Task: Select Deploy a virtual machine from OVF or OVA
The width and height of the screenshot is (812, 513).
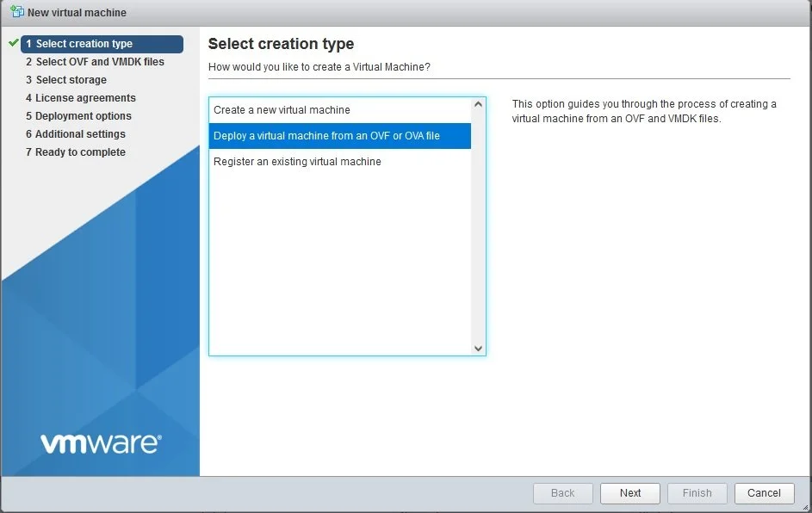Action: pos(340,136)
